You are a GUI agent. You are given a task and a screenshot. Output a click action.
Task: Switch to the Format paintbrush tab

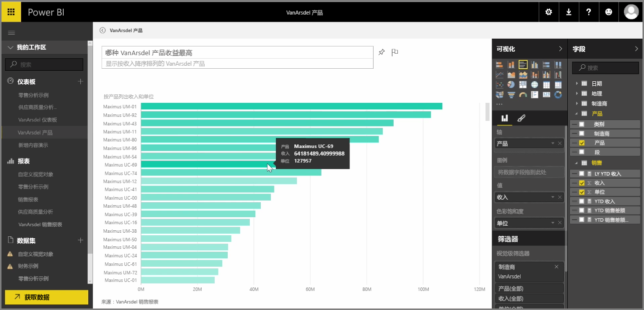521,118
